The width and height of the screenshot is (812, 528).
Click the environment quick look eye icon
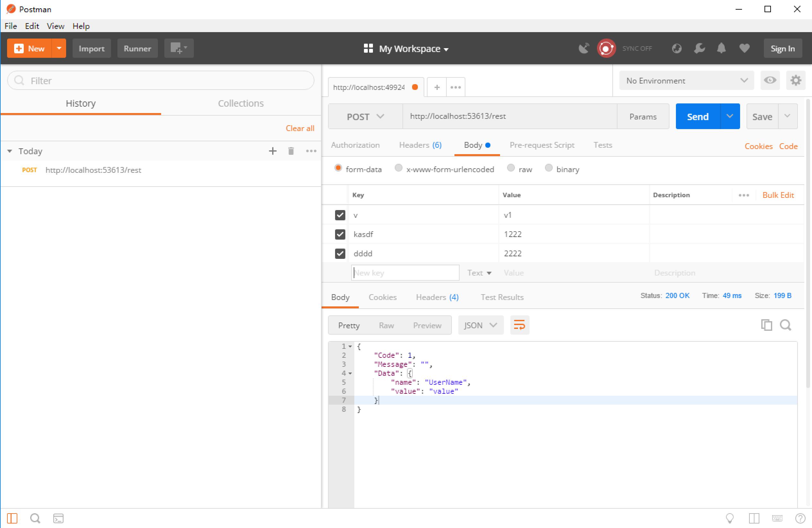coord(770,81)
